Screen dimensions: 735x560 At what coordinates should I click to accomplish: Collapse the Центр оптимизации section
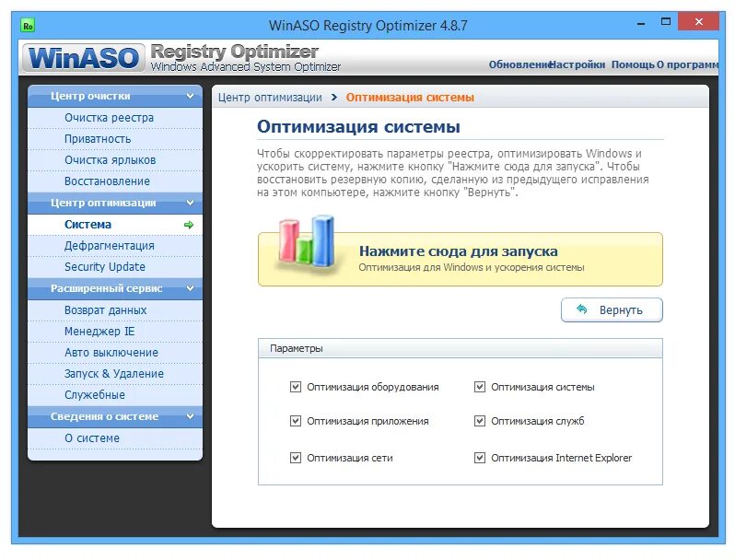(x=190, y=203)
